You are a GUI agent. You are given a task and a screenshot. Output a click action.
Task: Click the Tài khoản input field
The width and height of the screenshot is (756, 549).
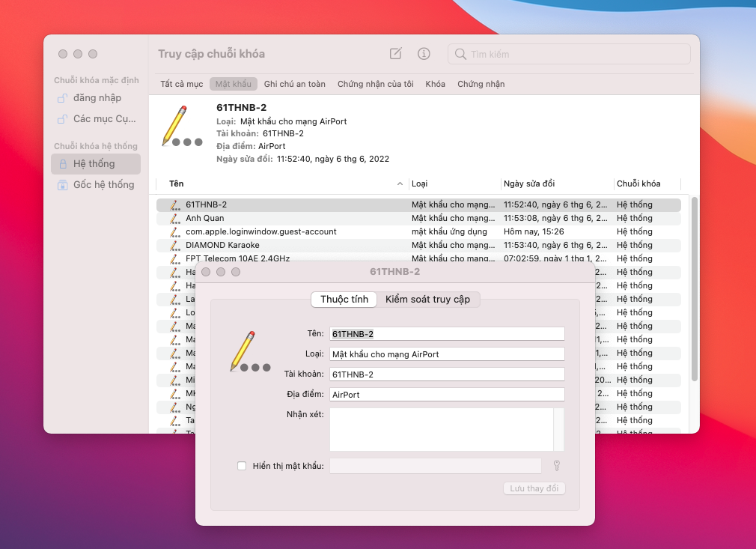(447, 374)
